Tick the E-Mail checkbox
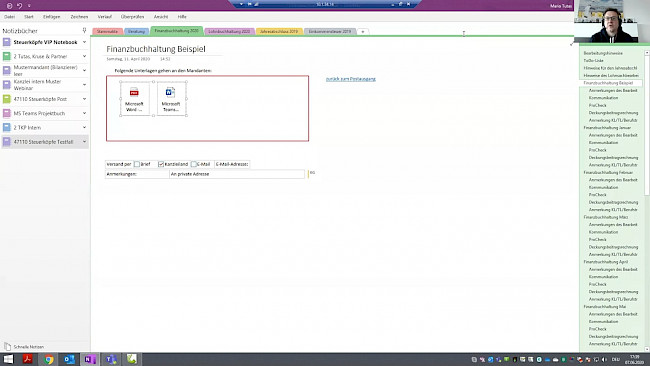The width and height of the screenshot is (650, 366). tap(194, 164)
